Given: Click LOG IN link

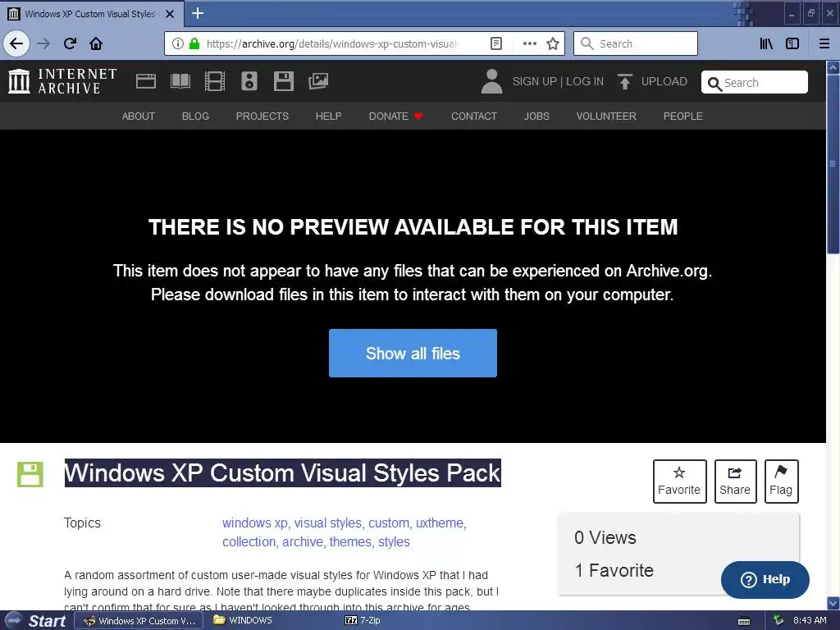Looking at the screenshot, I should click(x=585, y=81).
